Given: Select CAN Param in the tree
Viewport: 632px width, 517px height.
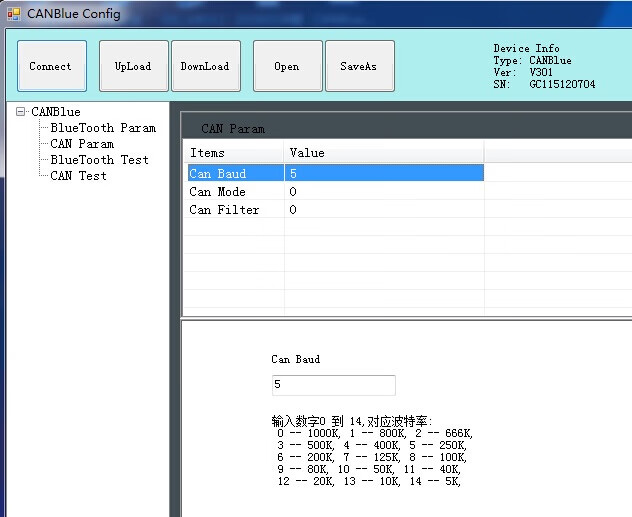Looking at the screenshot, I should tap(82, 144).
